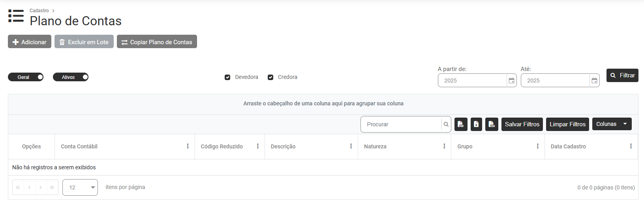This screenshot has width=644, height=219.
Task: Open Data Cadastro column menu
Action: (x=631, y=146)
